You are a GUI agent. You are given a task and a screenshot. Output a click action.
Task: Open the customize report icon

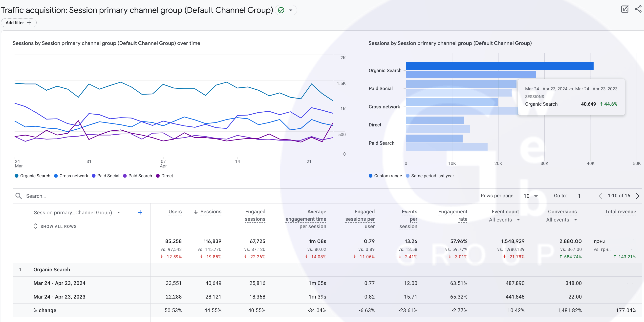pos(624,9)
